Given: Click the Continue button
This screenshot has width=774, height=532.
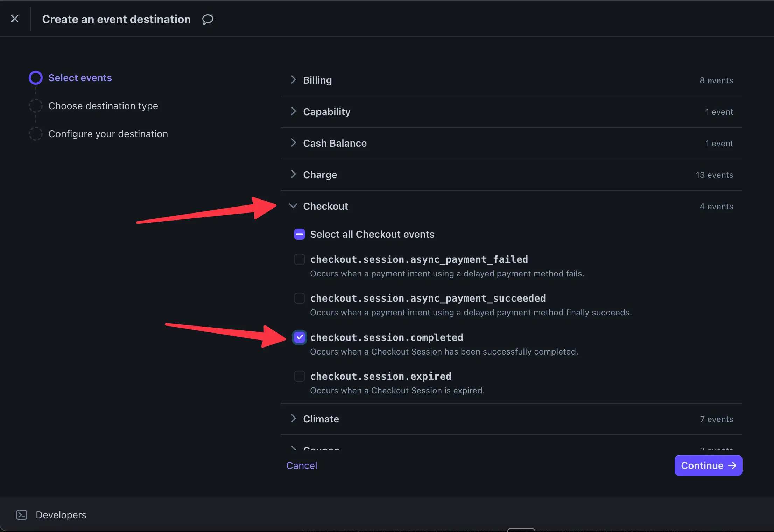Looking at the screenshot, I should point(708,465).
